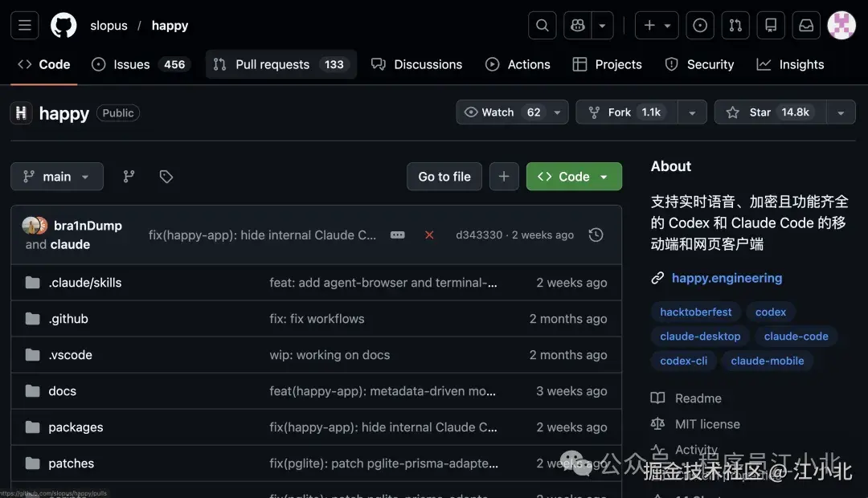This screenshot has height=498, width=868.
Task: Open the patches folder
Action: click(x=71, y=463)
